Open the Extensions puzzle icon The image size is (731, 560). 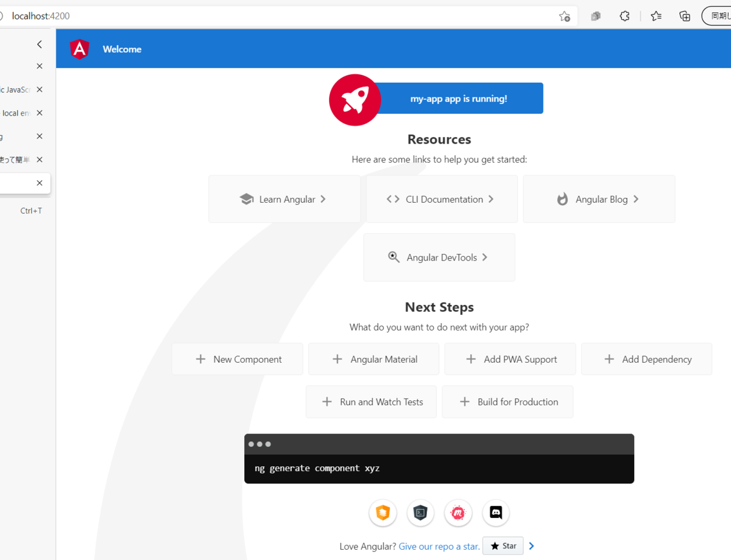point(624,16)
